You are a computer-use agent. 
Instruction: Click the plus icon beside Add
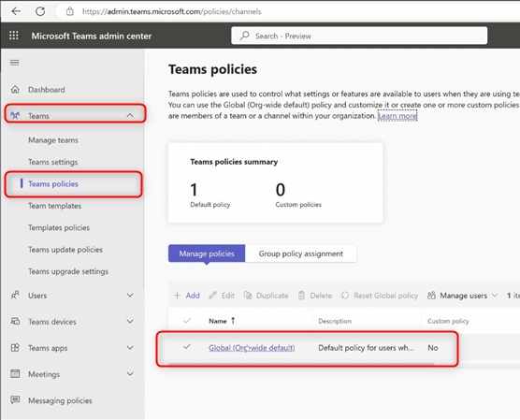click(177, 296)
